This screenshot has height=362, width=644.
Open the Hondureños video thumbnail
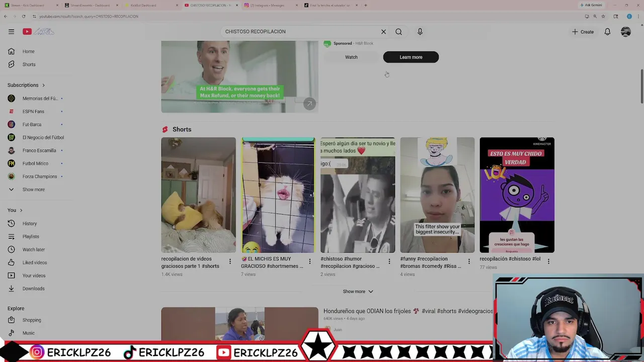point(239,324)
